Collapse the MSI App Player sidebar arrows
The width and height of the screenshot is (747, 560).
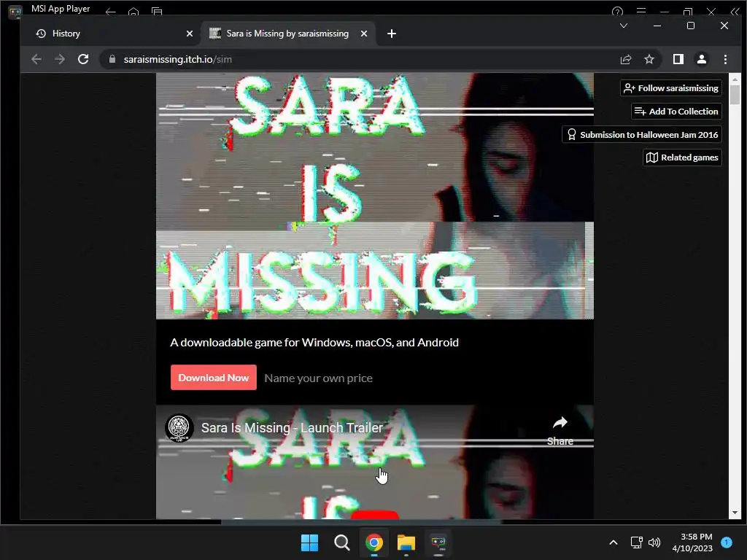click(x=735, y=11)
